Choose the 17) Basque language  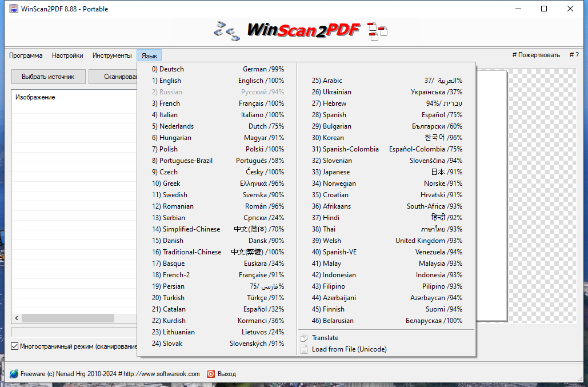pos(218,264)
